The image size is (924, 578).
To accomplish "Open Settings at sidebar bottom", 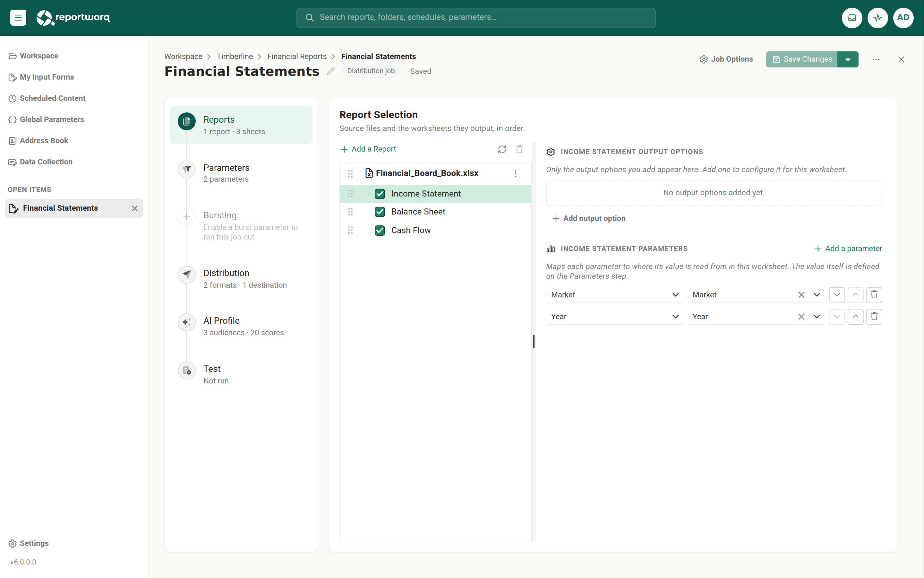I will (x=29, y=543).
